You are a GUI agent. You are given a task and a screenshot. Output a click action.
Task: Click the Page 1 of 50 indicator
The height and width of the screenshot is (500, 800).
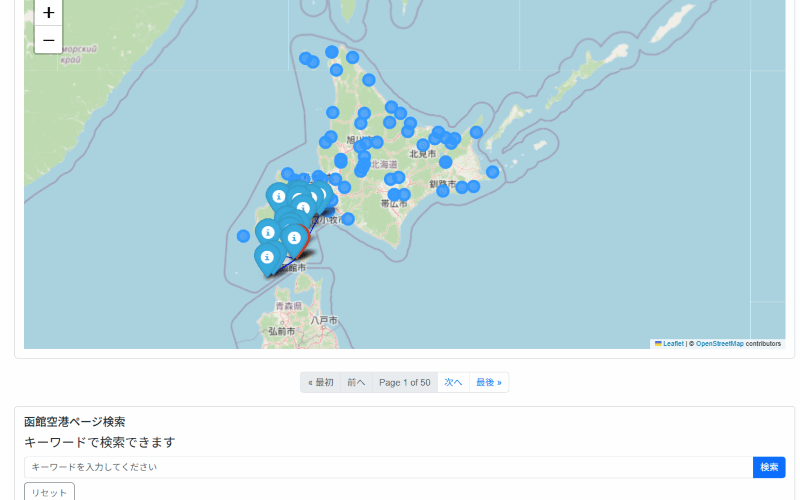click(x=404, y=382)
